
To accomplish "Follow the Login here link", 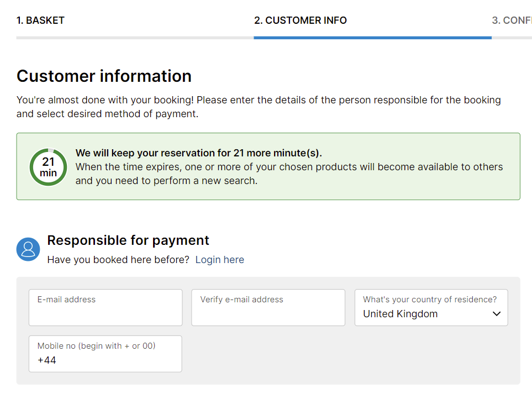I will (219, 260).
